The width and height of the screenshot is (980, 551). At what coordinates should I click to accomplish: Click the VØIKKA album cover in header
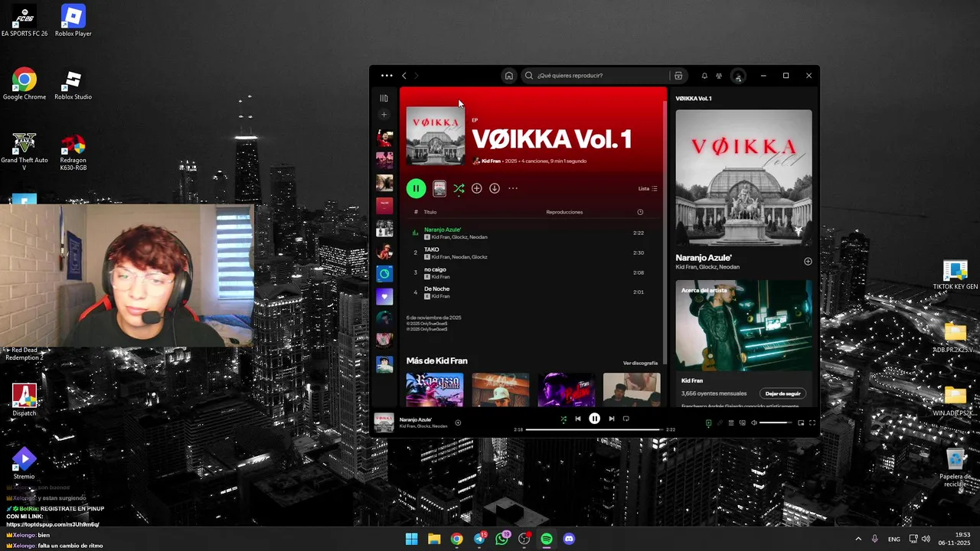(x=435, y=135)
